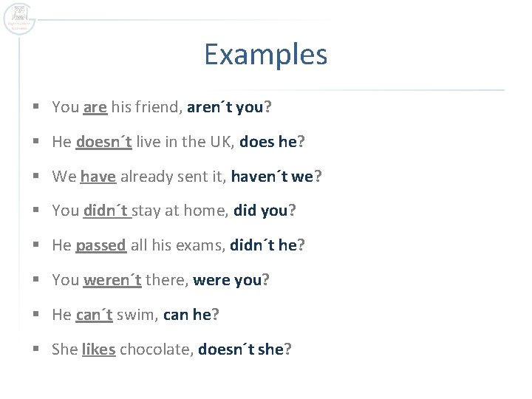This screenshot has height=399, width=532.
Task: Select the bold tag 'haven´t we'
Action: (x=272, y=177)
